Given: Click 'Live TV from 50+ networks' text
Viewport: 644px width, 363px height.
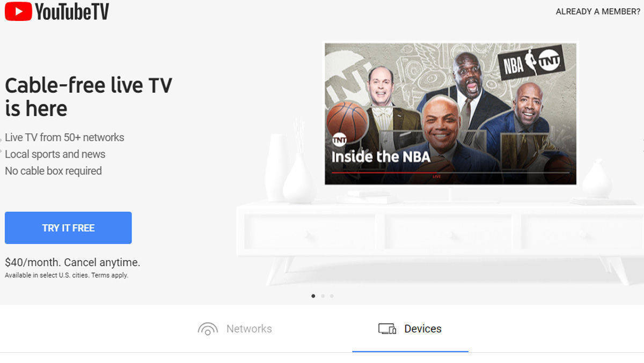Looking at the screenshot, I should (x=64, y=137).
